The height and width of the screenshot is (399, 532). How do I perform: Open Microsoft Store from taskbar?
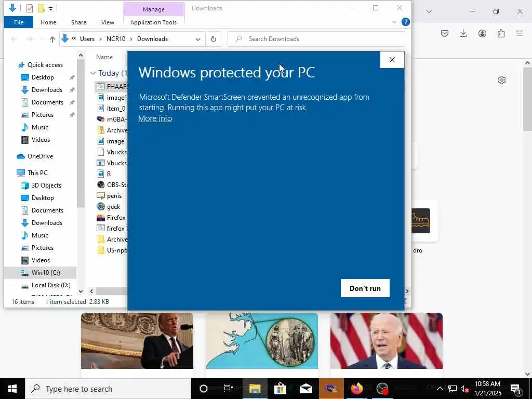tap(280, 389)
